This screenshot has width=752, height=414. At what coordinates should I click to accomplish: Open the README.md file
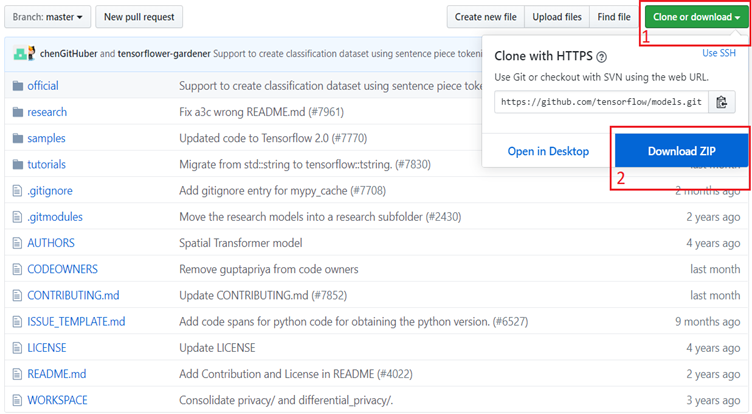(x=57, y=374)
